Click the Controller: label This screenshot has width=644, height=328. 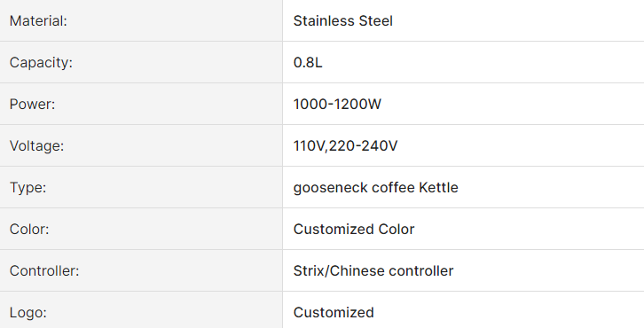[x=44, y=271]
